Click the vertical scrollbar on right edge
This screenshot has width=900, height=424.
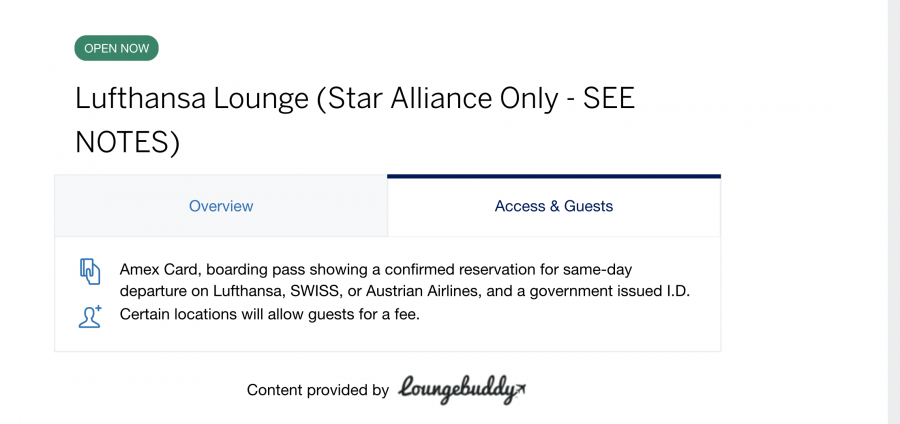(x=893, y=212)
